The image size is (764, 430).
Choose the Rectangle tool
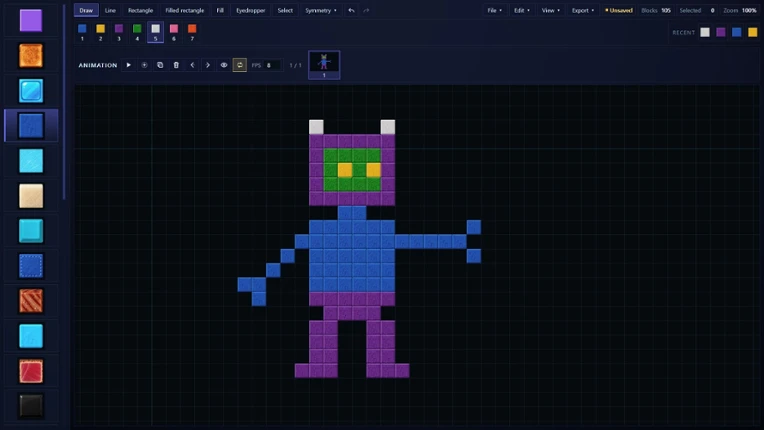(140, 10)
